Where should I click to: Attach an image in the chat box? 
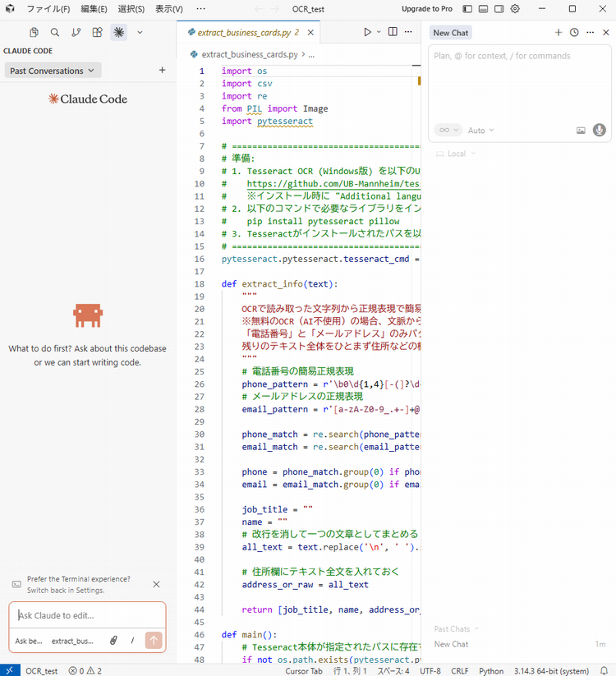581,130
